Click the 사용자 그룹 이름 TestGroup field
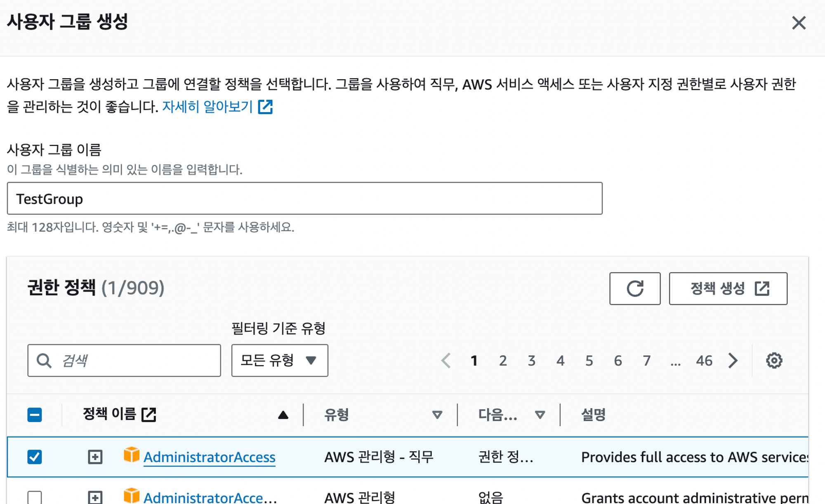 click(x=304, y=199)
